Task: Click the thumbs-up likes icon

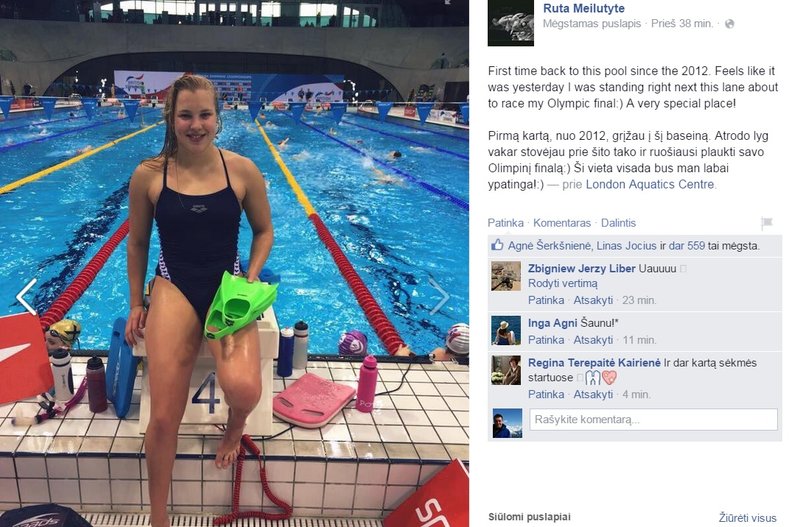Action: (497, 245)
